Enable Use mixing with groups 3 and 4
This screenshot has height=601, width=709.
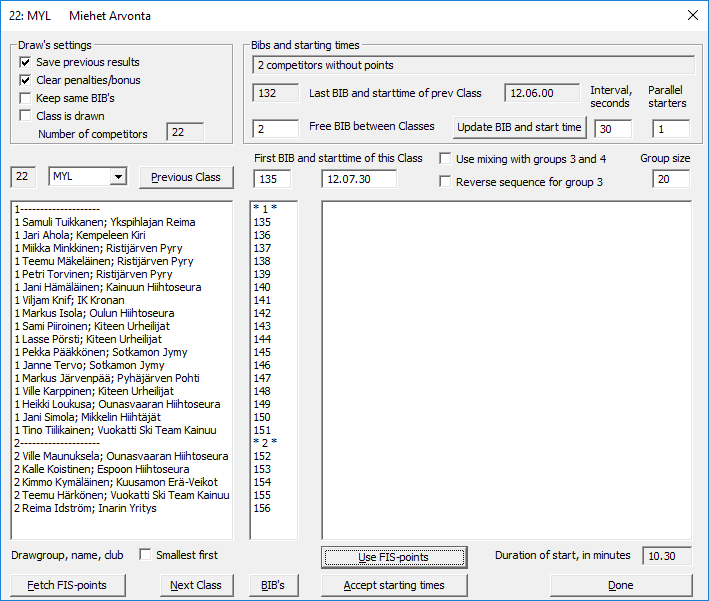pyautogui.click(x=445, y=159)
